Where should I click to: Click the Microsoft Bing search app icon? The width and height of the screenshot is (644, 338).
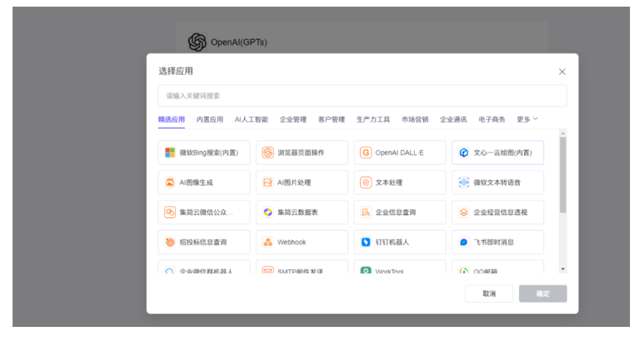[x=170, y=152]
